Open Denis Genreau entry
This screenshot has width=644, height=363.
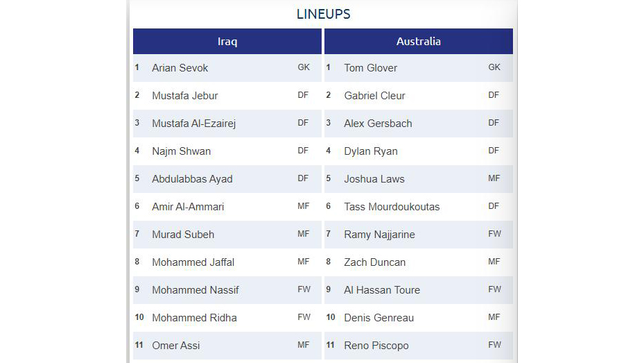tap(378, 318)
